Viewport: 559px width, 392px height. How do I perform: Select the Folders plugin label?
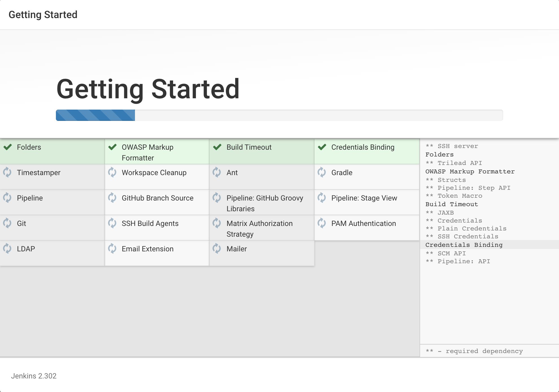pos(29,147)
